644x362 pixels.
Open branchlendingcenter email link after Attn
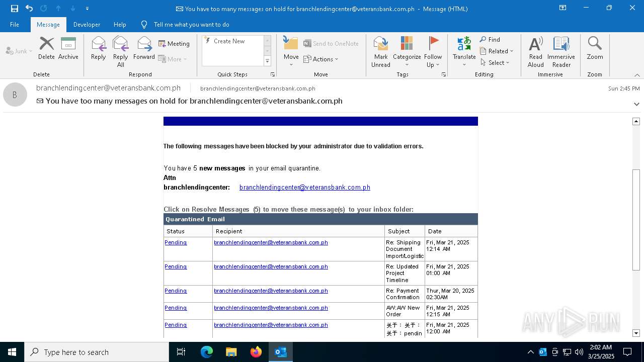coord(305,188)
